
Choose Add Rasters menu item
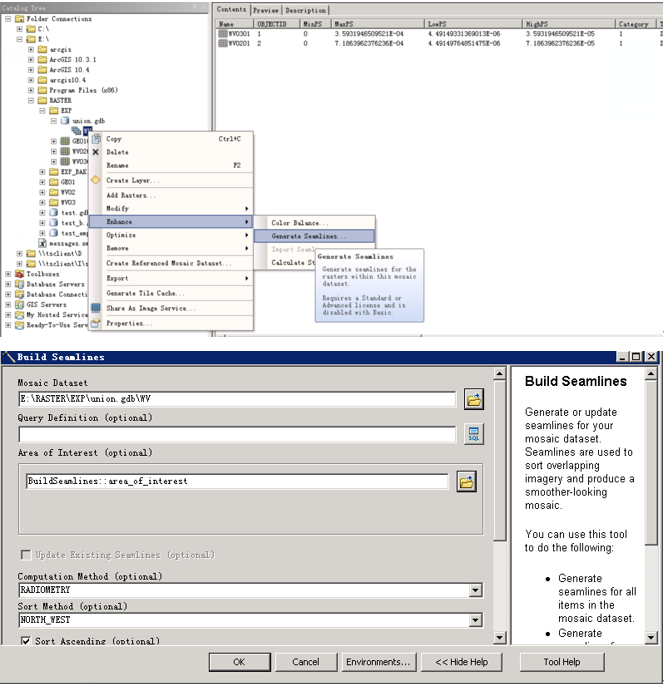pos(171,195)
